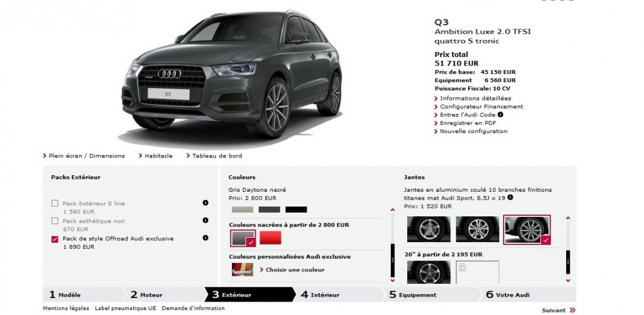Click info icon next to Audi Code
Viewport: 644px width, 315px height.
[500, 115]
